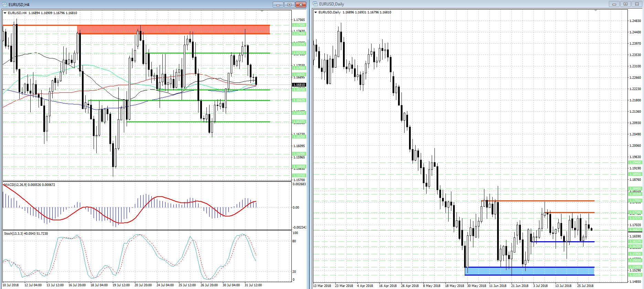The image size is (644, 289).
Task: Select the green 1.16375 horizontal line on H4 chart
Action: click(x=198, y=122)
